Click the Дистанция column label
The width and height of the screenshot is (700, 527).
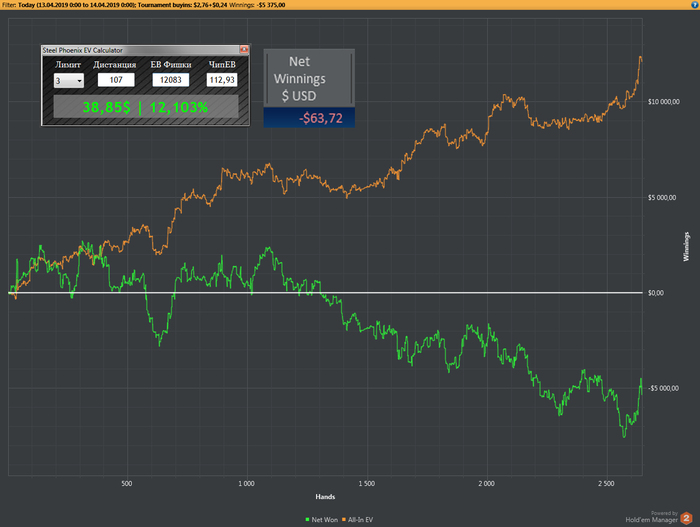[x=115, y=65]
